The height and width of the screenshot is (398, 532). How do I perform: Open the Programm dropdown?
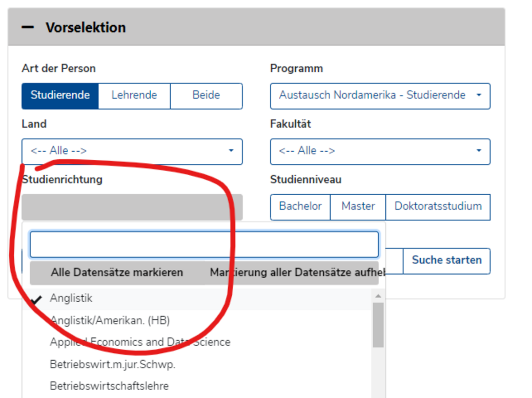click(380, 95)
